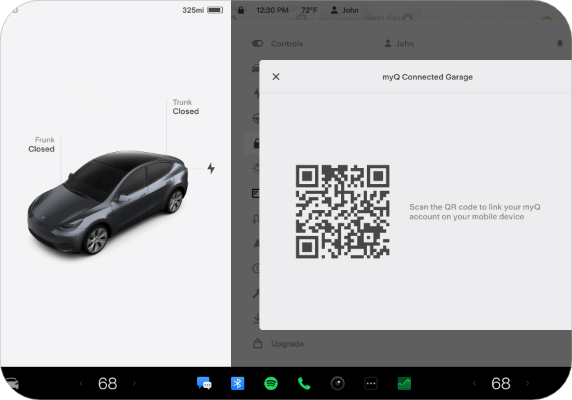Increase driver temperature with right arrow
572x400 pixels.
tap(134, 384)
